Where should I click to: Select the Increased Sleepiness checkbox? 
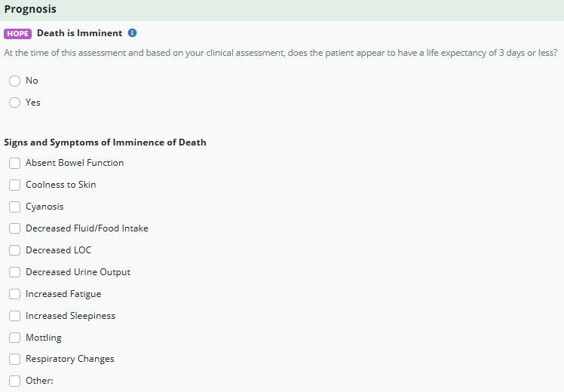(x=14, y=316)
